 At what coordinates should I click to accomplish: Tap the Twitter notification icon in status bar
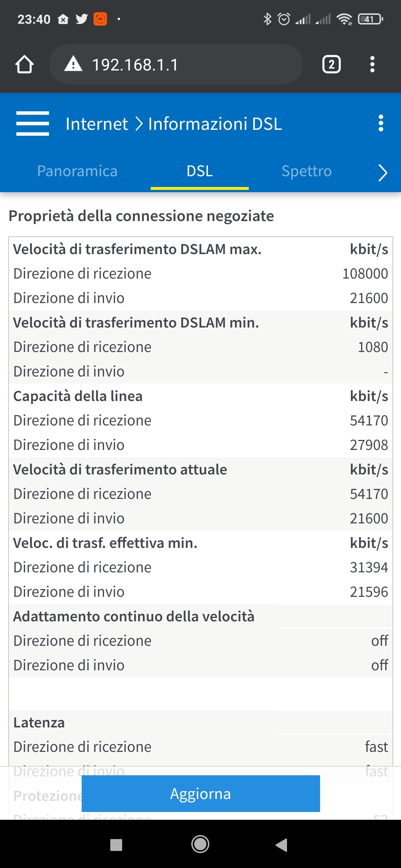82,19
